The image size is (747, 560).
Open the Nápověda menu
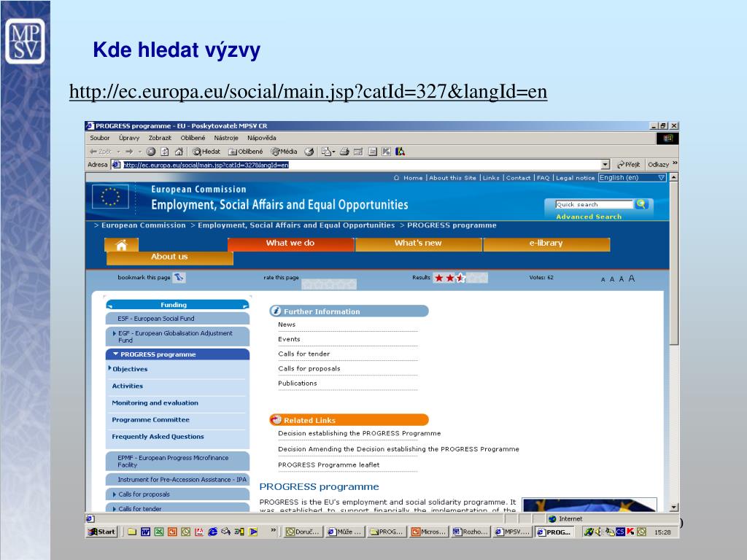tap(262, 138)
